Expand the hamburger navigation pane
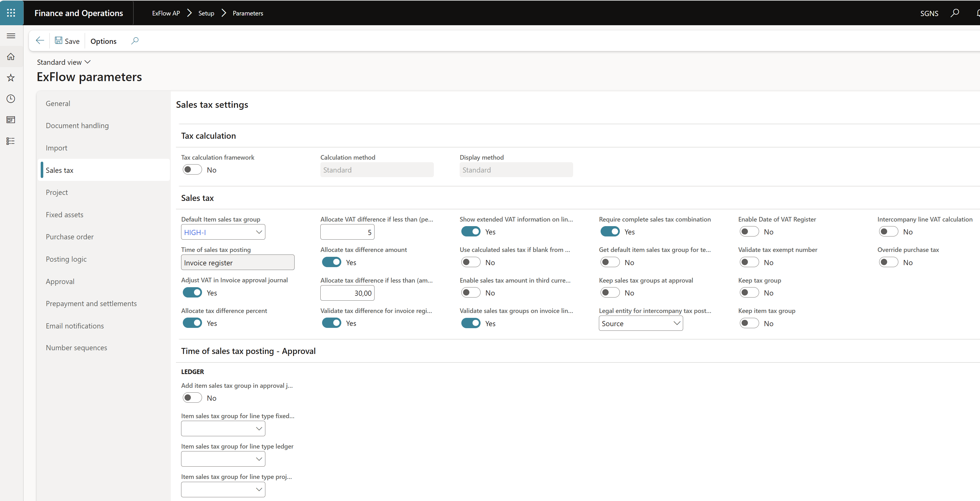This screenshot has width=980, height=501. click(x=11, y=36)
